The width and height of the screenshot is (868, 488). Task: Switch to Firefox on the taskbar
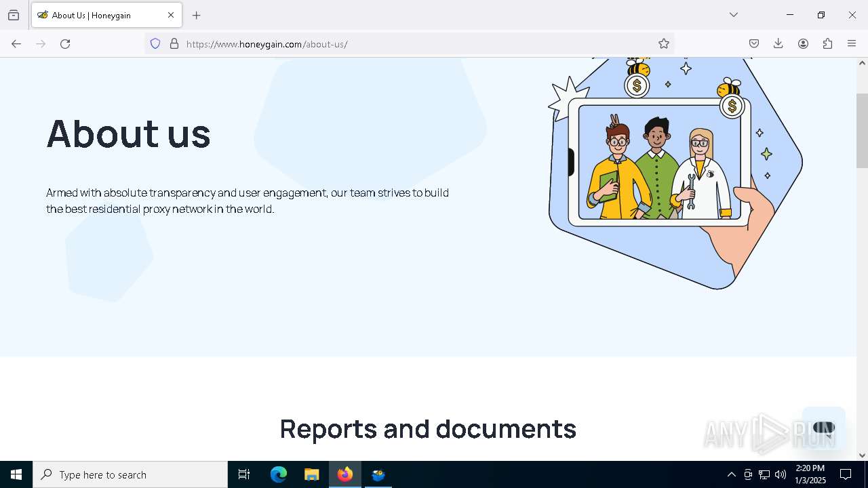(345, 474)
